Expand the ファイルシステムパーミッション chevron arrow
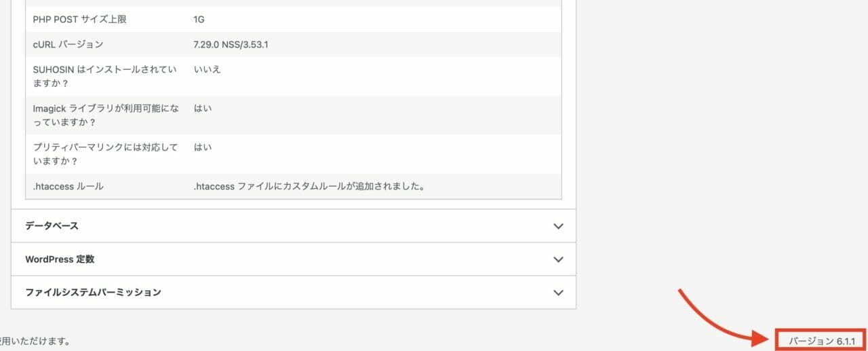Screen dimensions: 868x351 click(558, 293)
